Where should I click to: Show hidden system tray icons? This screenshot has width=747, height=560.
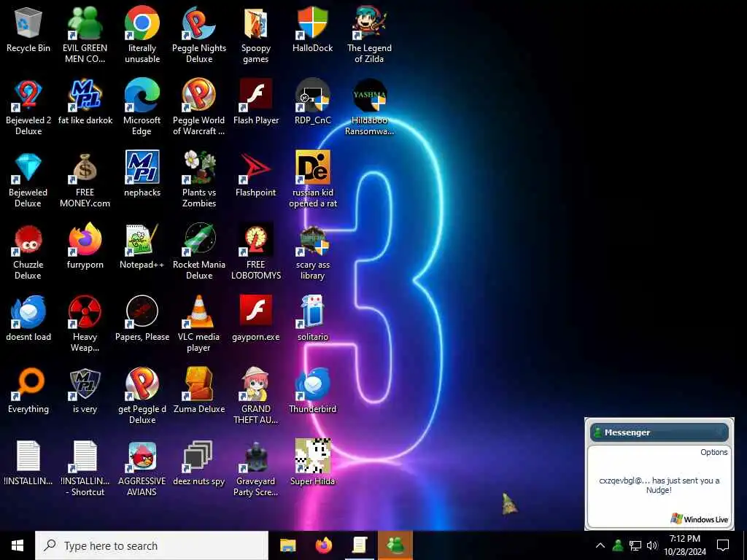tap(600, 545)
